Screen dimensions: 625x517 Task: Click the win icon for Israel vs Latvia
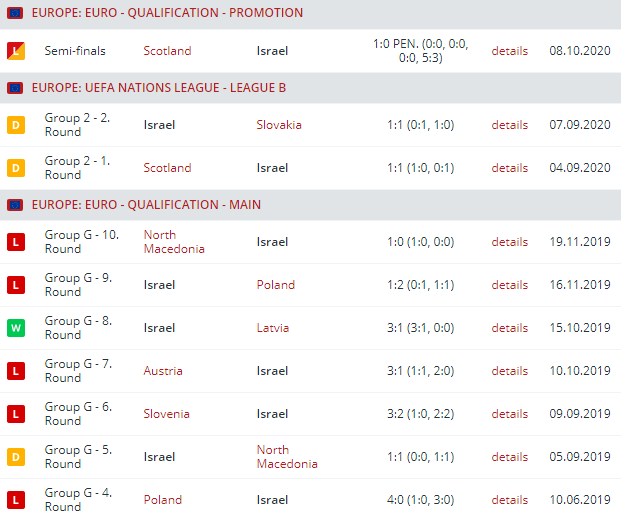tap(15, 328)
